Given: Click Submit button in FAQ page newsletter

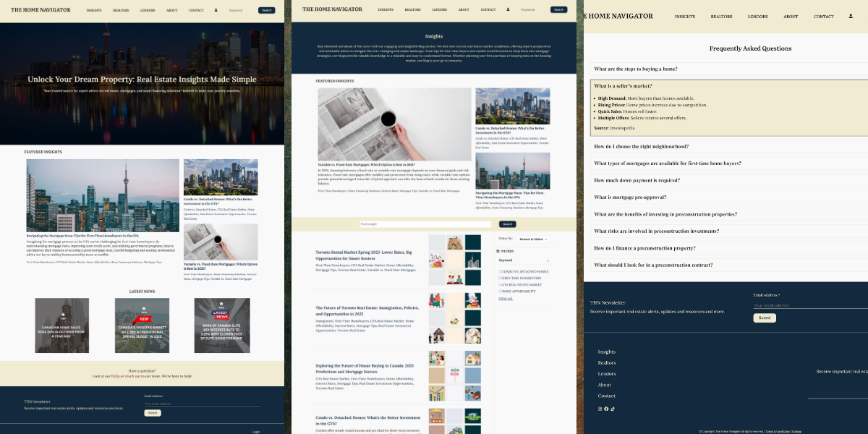Looking at the screenshot, I should coord(764,318).
